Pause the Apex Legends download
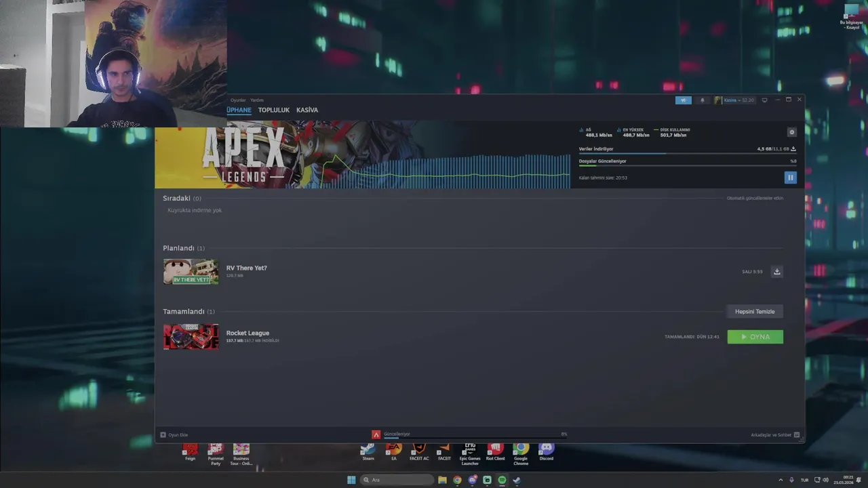The image size is (868, 488). (x=790, y=178)
